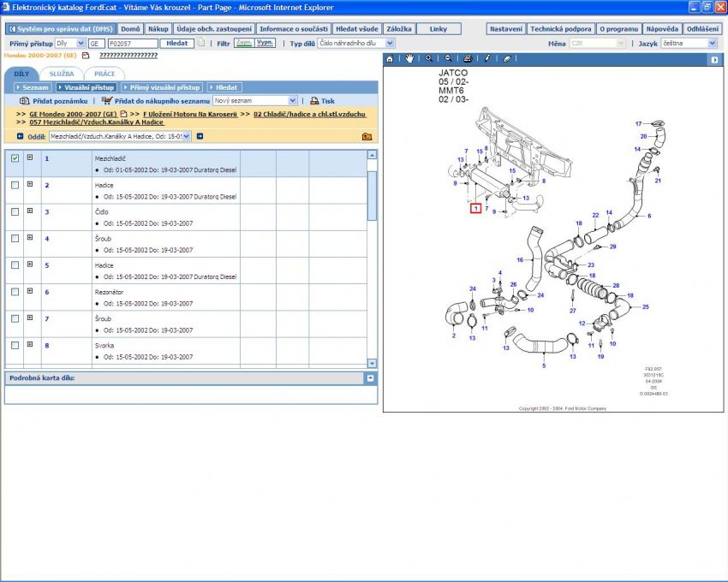Viewport: 728px width, 582px height.
Task: Select part number 1 callout in diagram
Action: (475, 208)
